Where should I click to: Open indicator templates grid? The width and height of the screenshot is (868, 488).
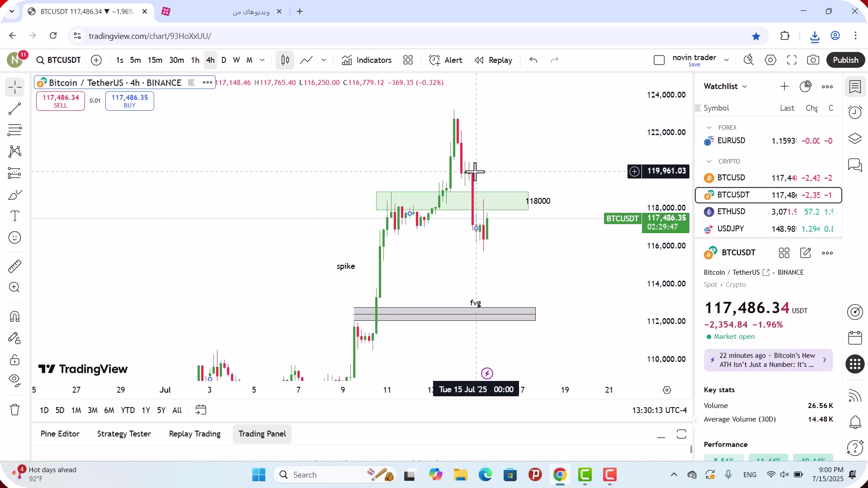pyautogui.click(x=408, y=60)
